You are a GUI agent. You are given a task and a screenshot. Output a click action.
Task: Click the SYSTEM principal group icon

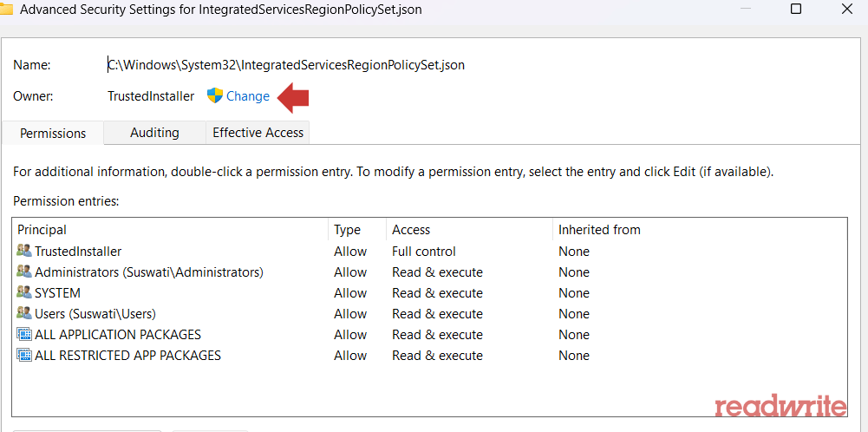tap(23, 292)
